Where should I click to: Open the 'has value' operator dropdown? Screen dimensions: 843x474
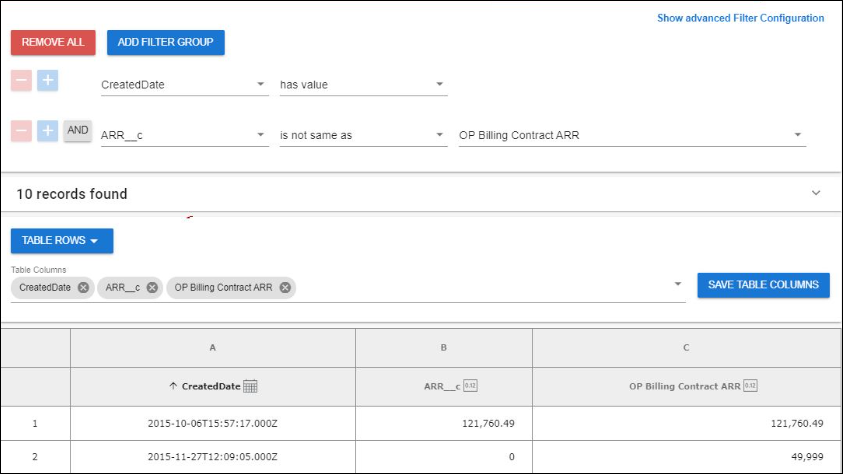coord(363,84)
